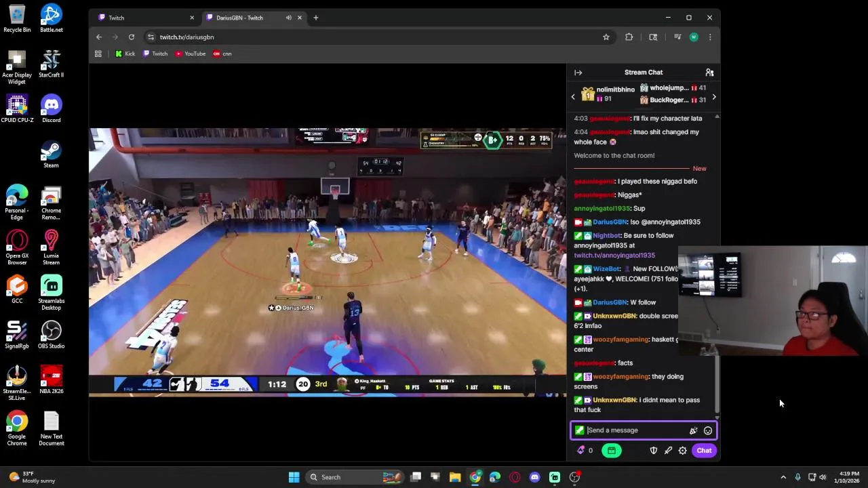Image resolution: width=868 pixels, height=488 pixels.
Task: Open the cnn bookmark
Action: 222,54
